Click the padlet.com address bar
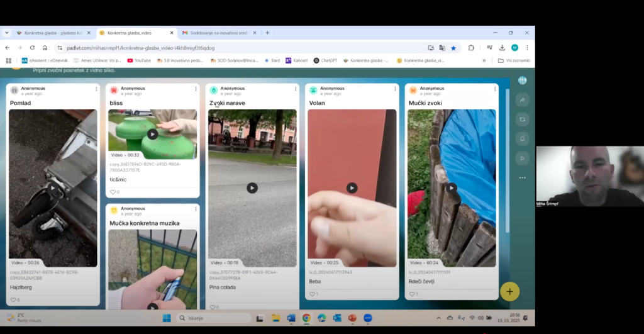The height and width of the screenshot is (334, 644). [x=242, y=48]
